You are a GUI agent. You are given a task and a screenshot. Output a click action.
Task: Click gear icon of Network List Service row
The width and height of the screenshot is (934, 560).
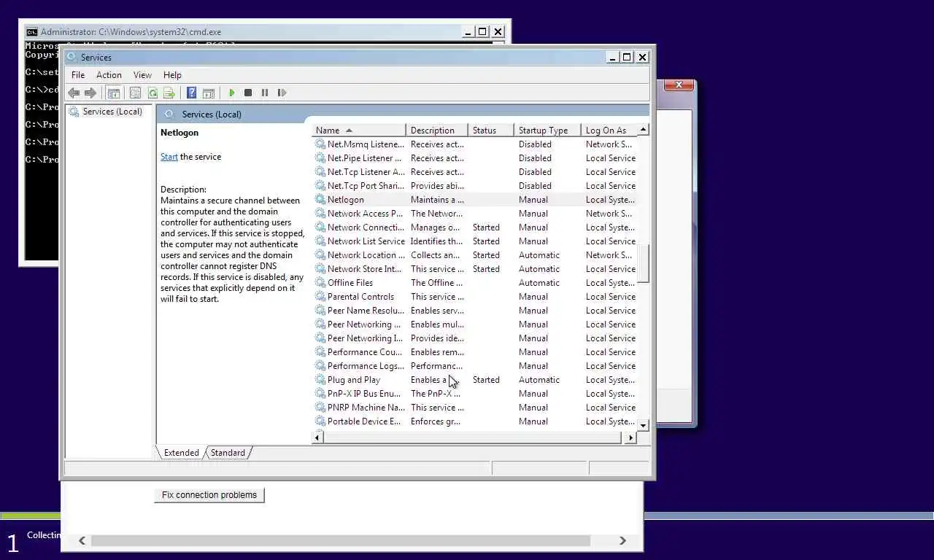click(x=320, y=241)
